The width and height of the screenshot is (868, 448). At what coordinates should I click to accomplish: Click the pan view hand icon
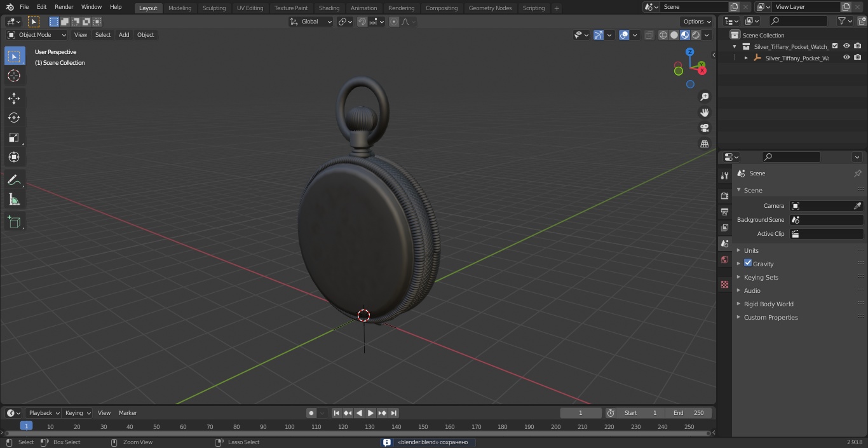tap(704, 112)
